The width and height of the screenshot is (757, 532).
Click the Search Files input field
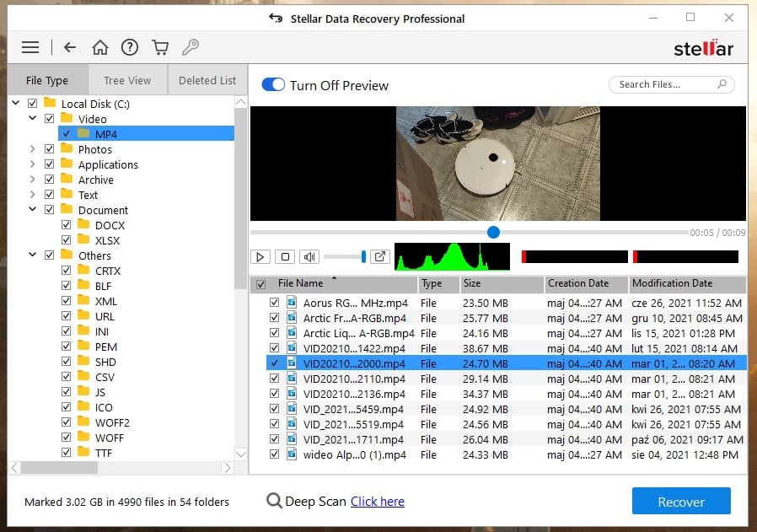pyautogui.click(x=671, y=84)
